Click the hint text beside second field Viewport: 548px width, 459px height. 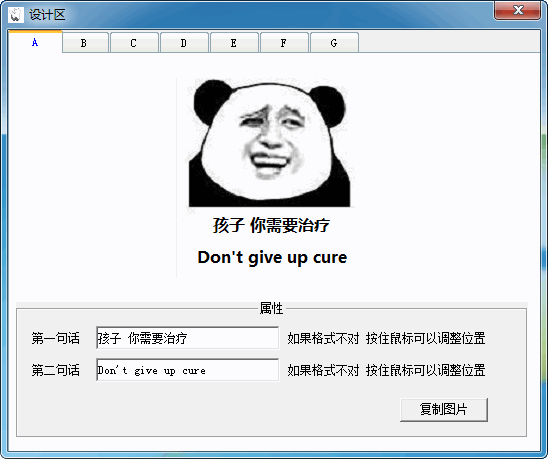point(386,370)
